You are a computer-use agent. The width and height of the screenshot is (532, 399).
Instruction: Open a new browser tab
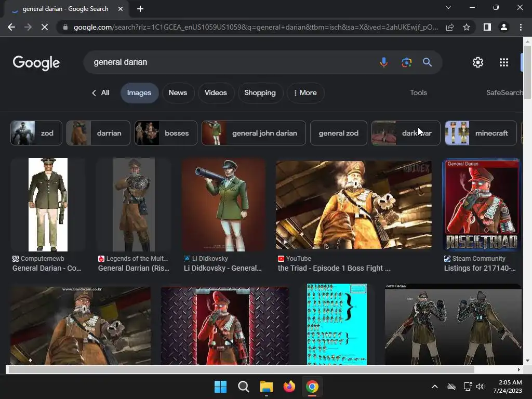click(140, 9)
